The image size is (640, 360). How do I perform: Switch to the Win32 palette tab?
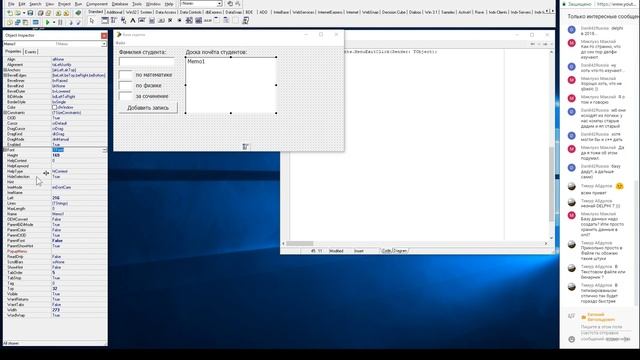(x=131, y=12)
